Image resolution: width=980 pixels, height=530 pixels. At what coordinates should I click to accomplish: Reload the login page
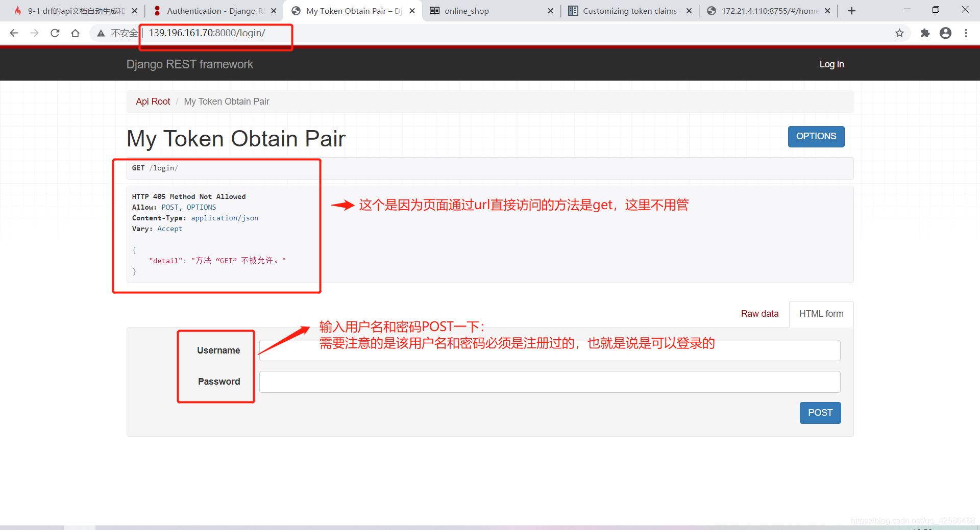(55, 33)
